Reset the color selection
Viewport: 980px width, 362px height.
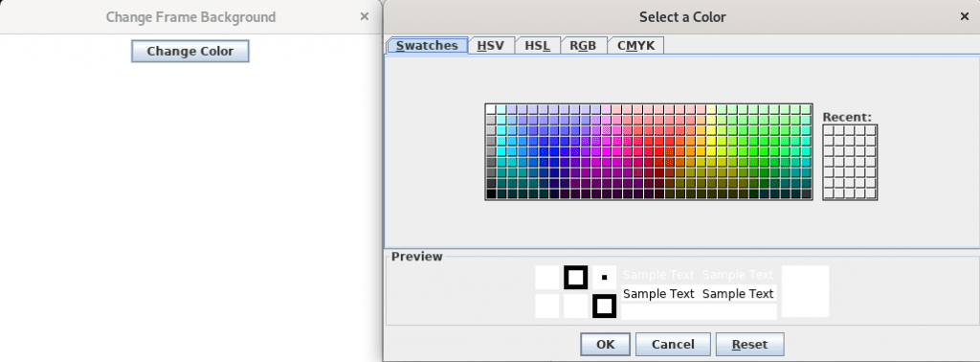tap(749, 345)
